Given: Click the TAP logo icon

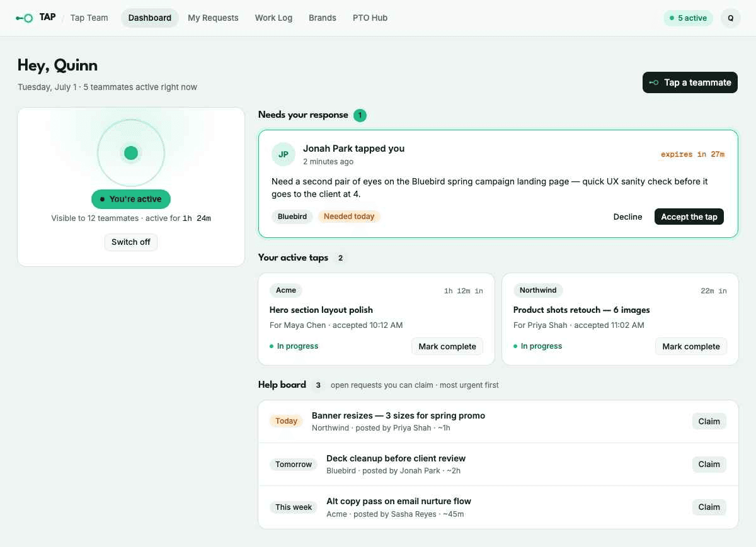Looking at the screenshot, I should (x=25, y=18).
